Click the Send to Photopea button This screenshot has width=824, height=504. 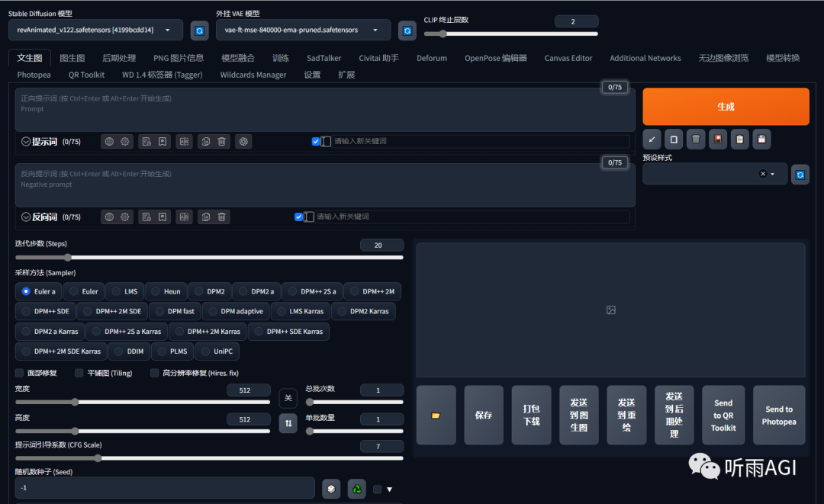pyautogui.click(x=779, y=416)
